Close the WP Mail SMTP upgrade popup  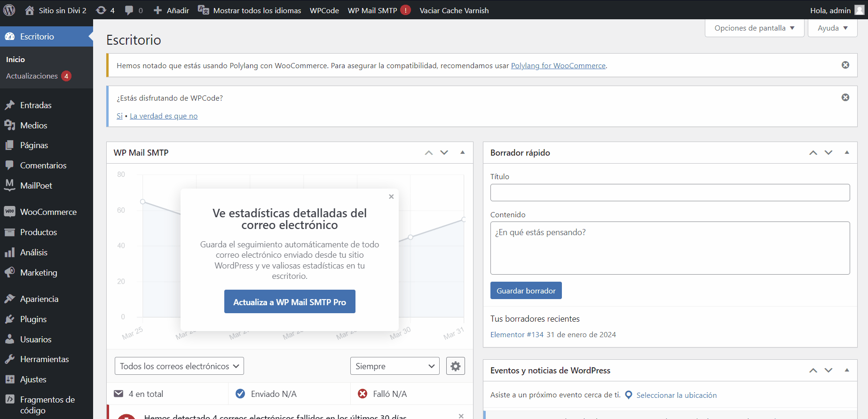coord(391,197)
